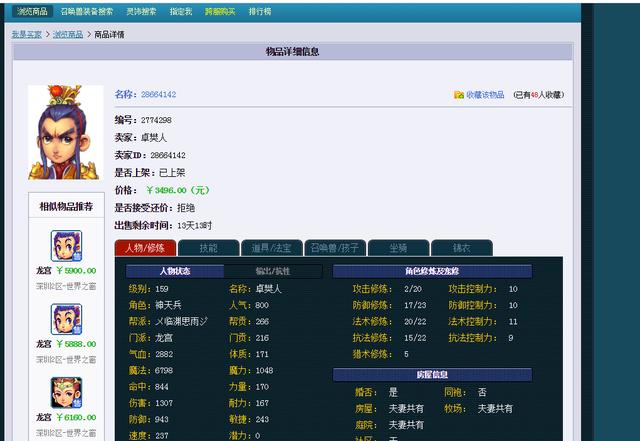Click the item number 2774298
Viewport: 640px width, 441px height.
pos(156,120)
